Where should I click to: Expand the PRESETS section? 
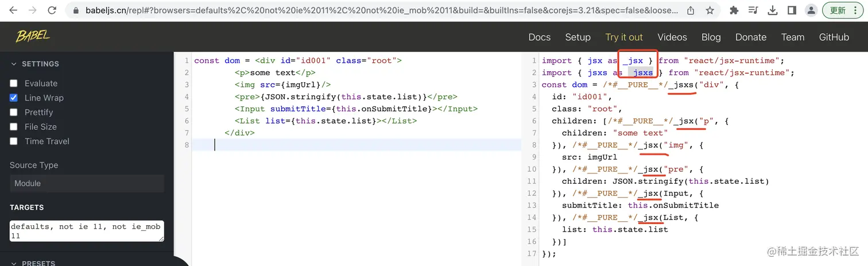tap(34, 263)
